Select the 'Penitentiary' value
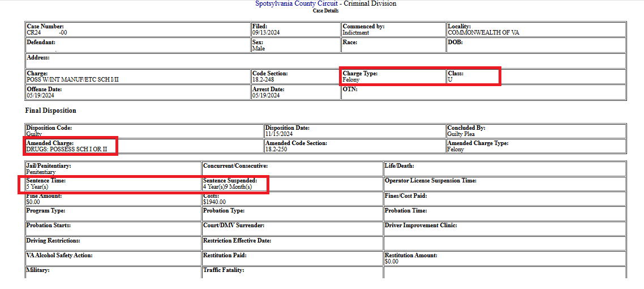This screenshot has height=289, width=644. click(x=41, y=172)
